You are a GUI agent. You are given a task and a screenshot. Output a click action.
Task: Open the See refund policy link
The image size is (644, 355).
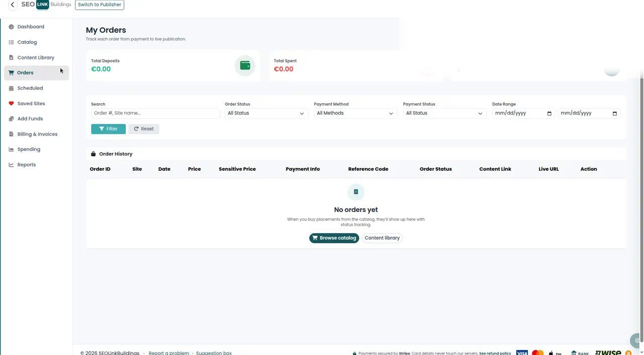point(495,353)
